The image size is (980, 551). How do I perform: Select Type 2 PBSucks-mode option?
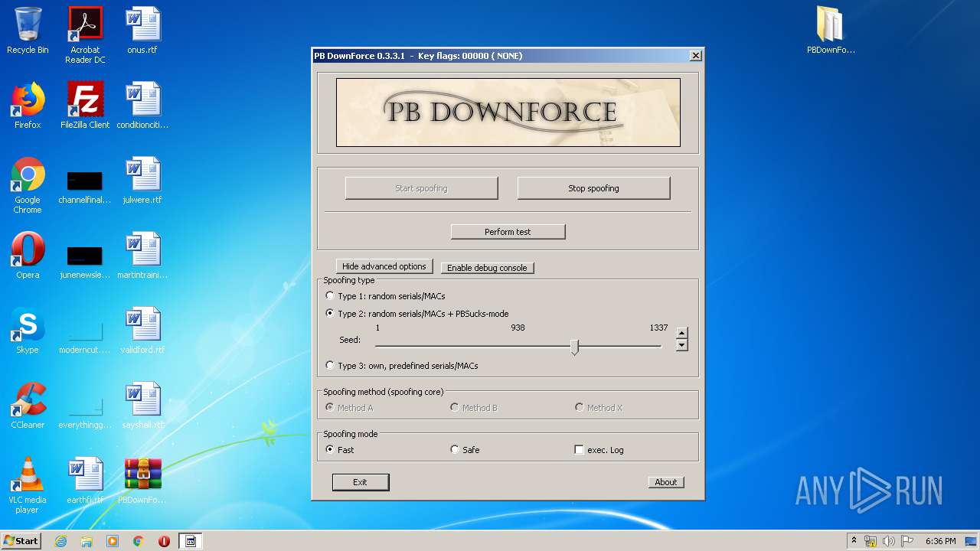click(x=417, y=314)
